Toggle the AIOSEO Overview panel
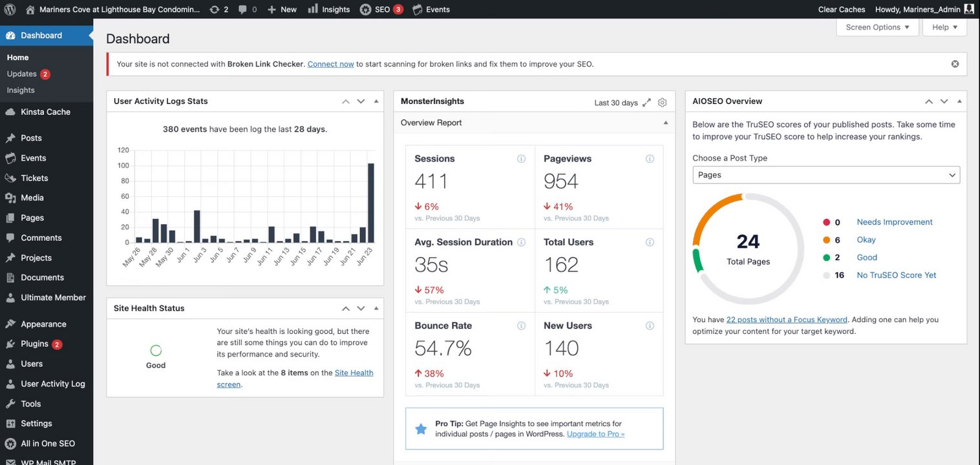This screenshot has width=980, height=465. 959,101
